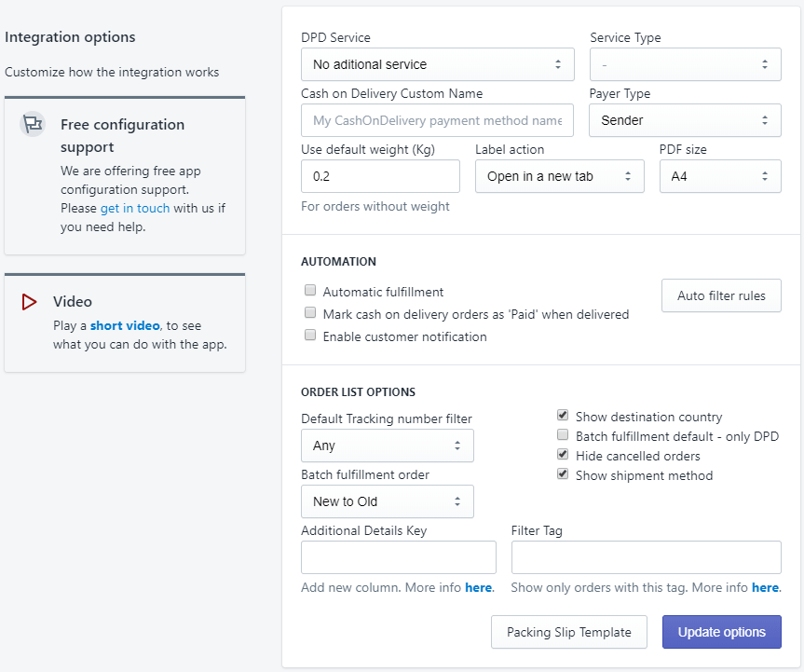Viewport: 804px width, 672px height.
Task: Toggle the Enable customer notification checkbox
Action: 310,335
